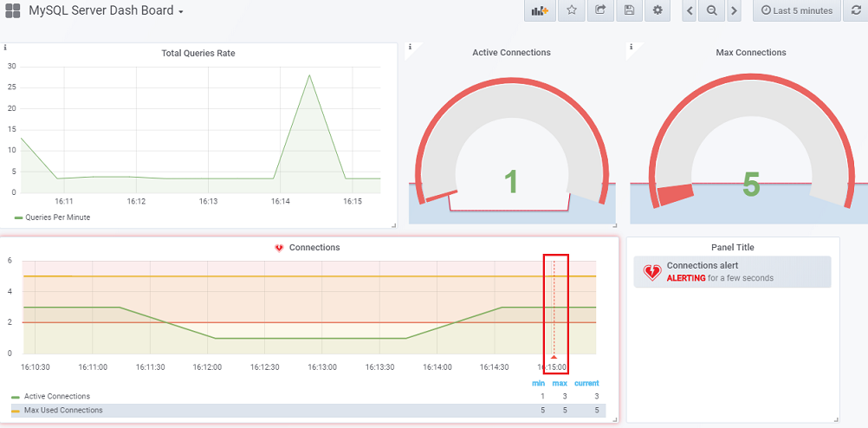
Task: Click the alert annotation marker at 16:15:00
Action: pyautogui.click(x=554, y=355)
